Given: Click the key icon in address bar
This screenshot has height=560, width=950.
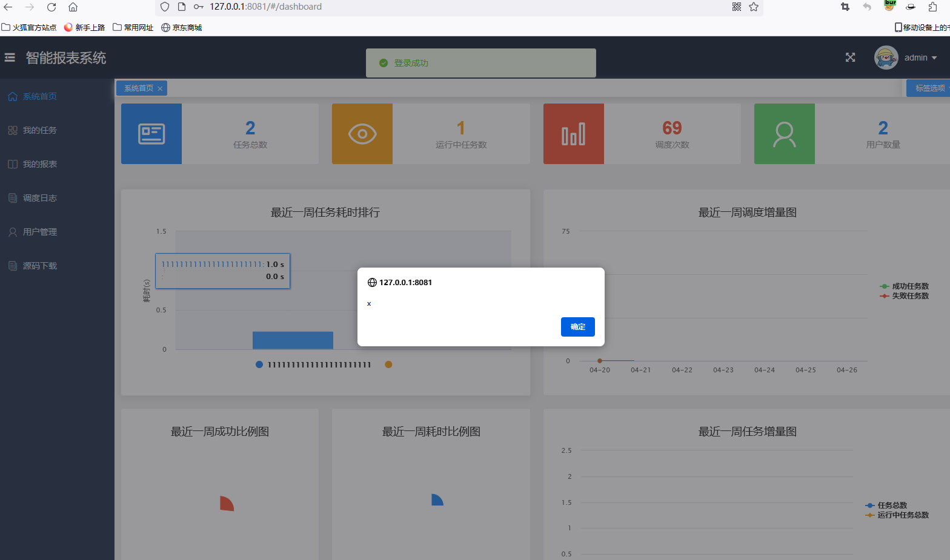Looking at the screenshot, I should 199,7.
